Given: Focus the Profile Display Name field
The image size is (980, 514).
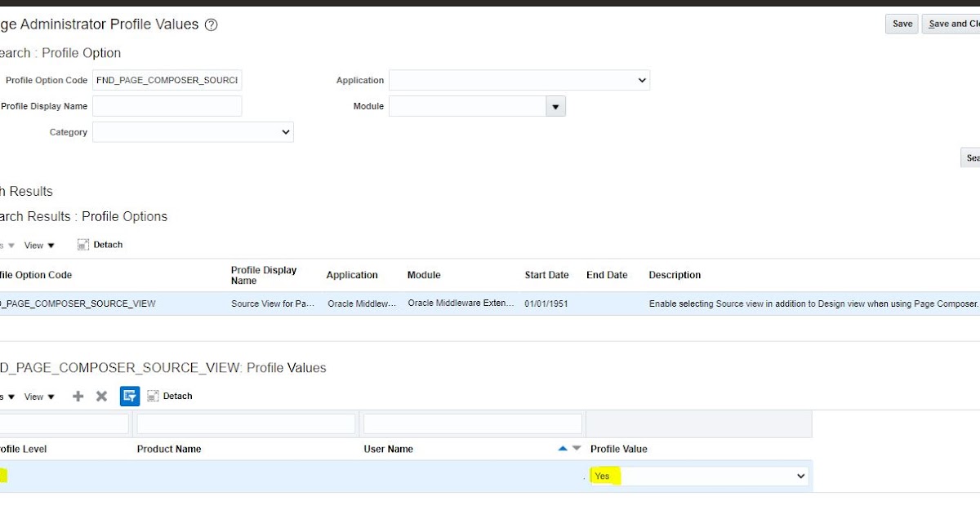Looking at the screenshot, I should point(167,106).
